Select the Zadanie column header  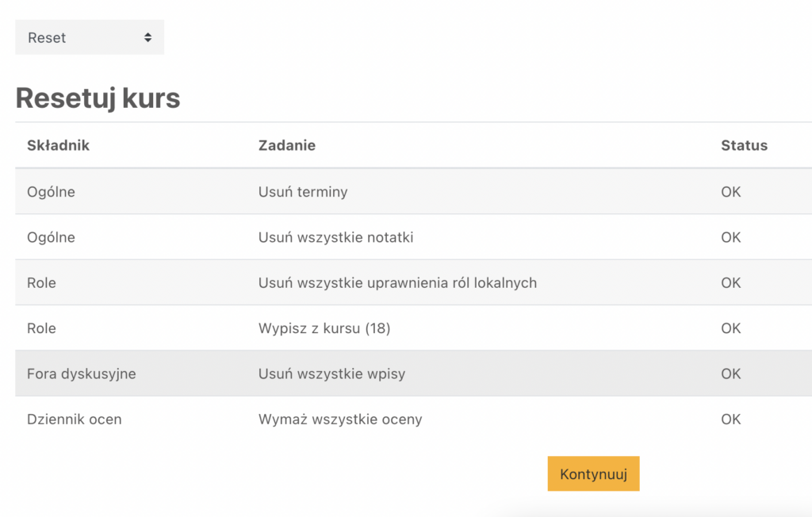click(x=287, y=146)
